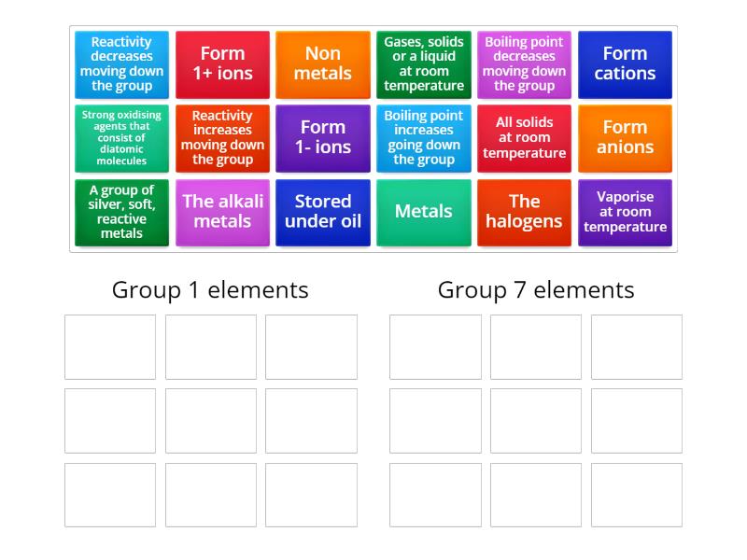The width and height of the screenshot is (747, 560).
Task: Select 'Strong oxidising agents that consist of diatomic molecules'
Action: pos(121,138)
